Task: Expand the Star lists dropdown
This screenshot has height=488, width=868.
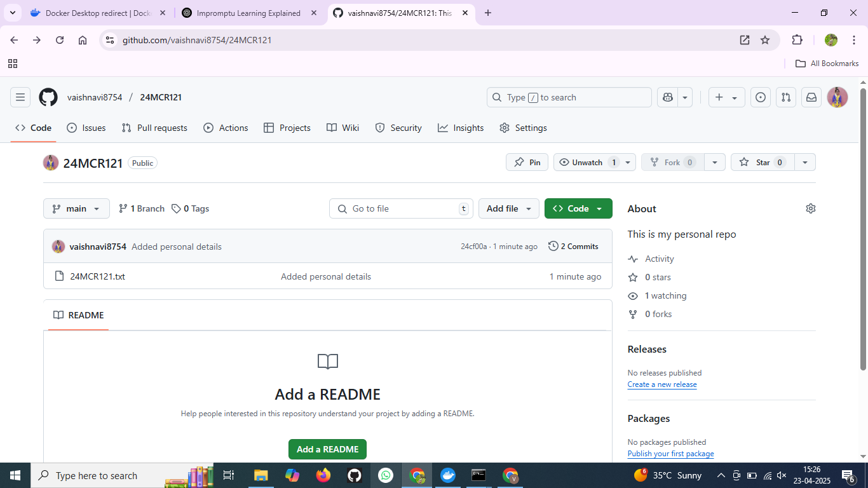Action: tap(805, 163)
